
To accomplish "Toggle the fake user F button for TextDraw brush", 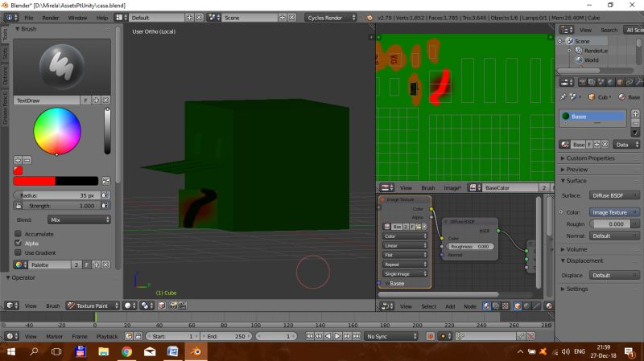I will [85, 100].
